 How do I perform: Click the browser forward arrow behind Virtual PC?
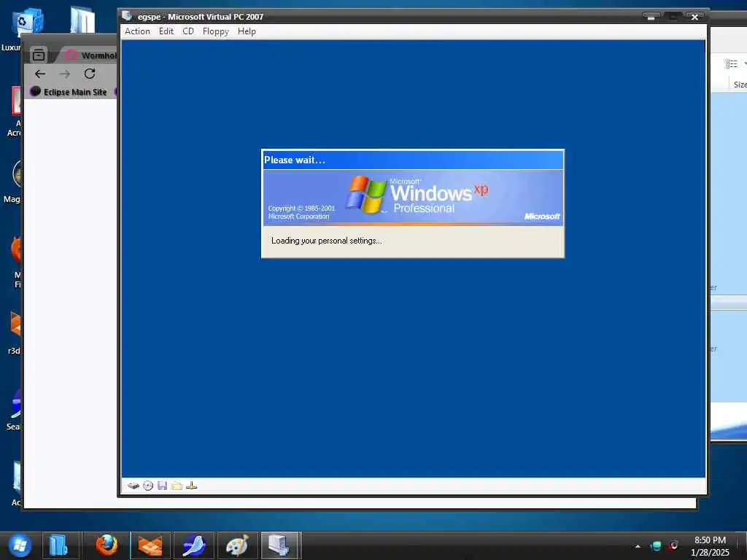[x=65, y=74]
